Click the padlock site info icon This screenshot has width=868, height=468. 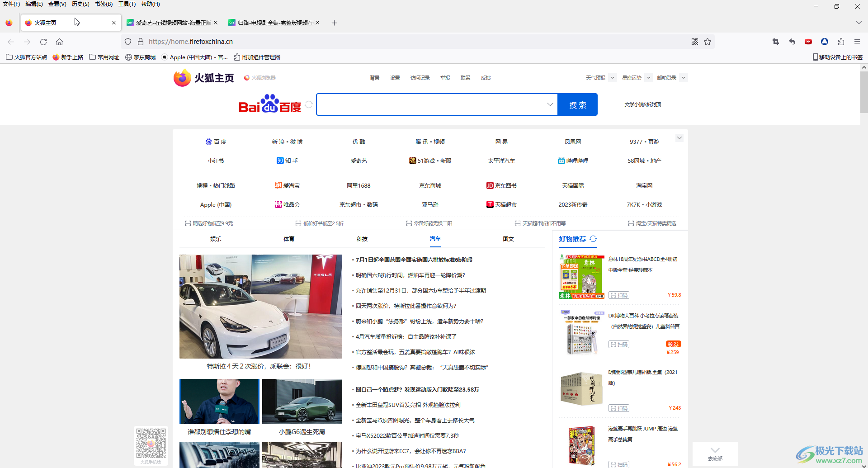click(x=141, y=42)
